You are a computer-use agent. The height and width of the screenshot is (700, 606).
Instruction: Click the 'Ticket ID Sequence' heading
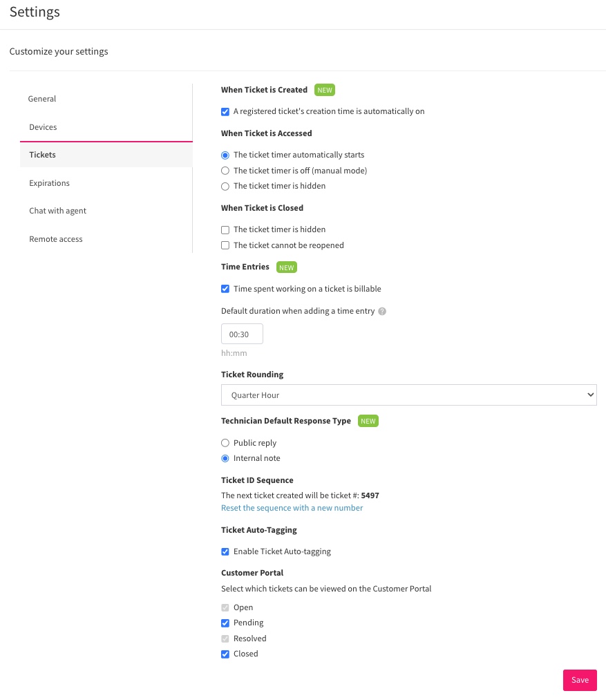(x=257, y=480)
